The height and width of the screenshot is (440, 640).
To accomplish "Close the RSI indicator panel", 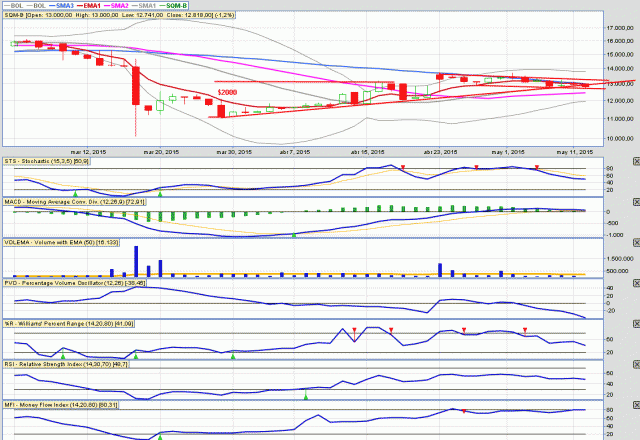I will [636, 364].
